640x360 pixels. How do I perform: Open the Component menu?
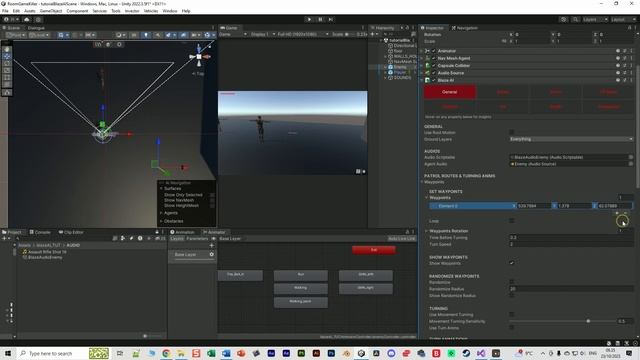77,11
